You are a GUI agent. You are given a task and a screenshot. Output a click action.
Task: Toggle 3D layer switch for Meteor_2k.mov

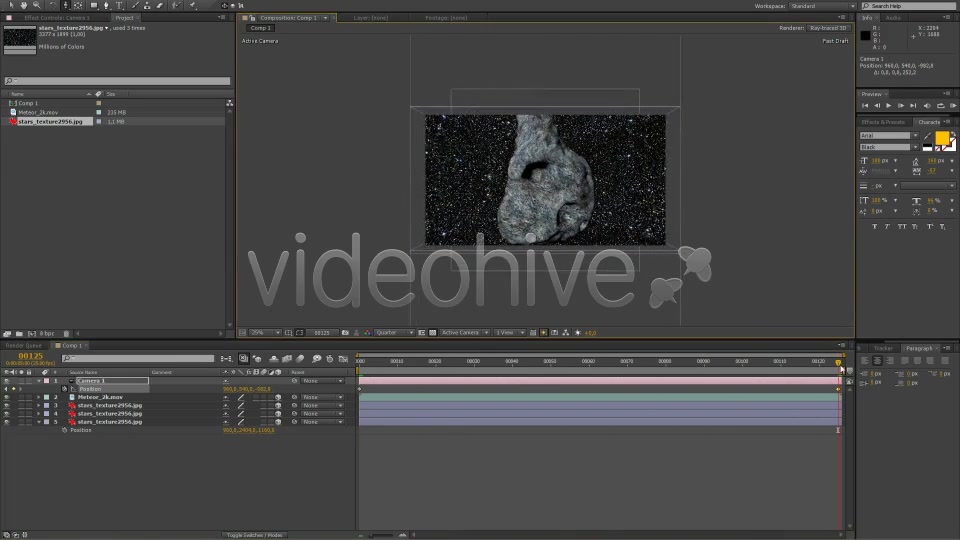tap(278, 397)
